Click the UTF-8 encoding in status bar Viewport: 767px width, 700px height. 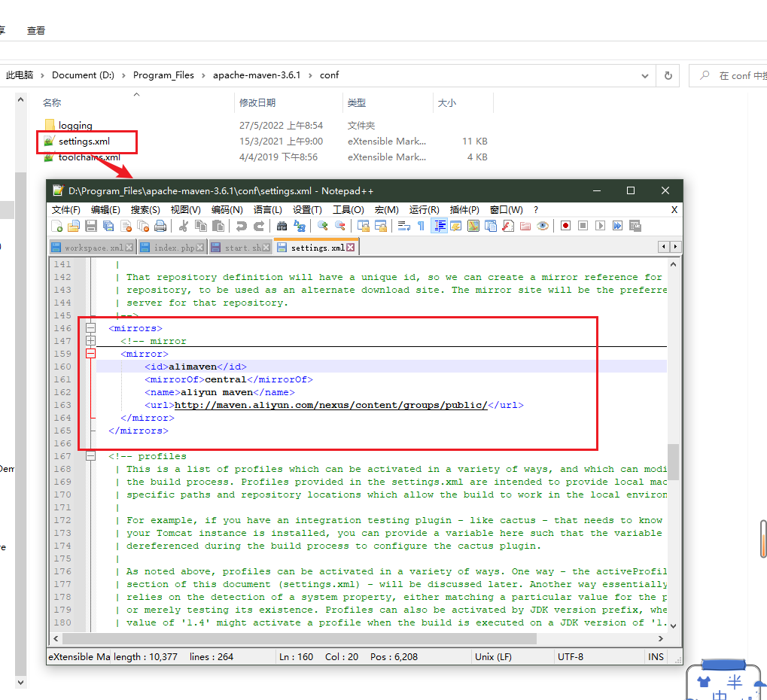(571, 657)
